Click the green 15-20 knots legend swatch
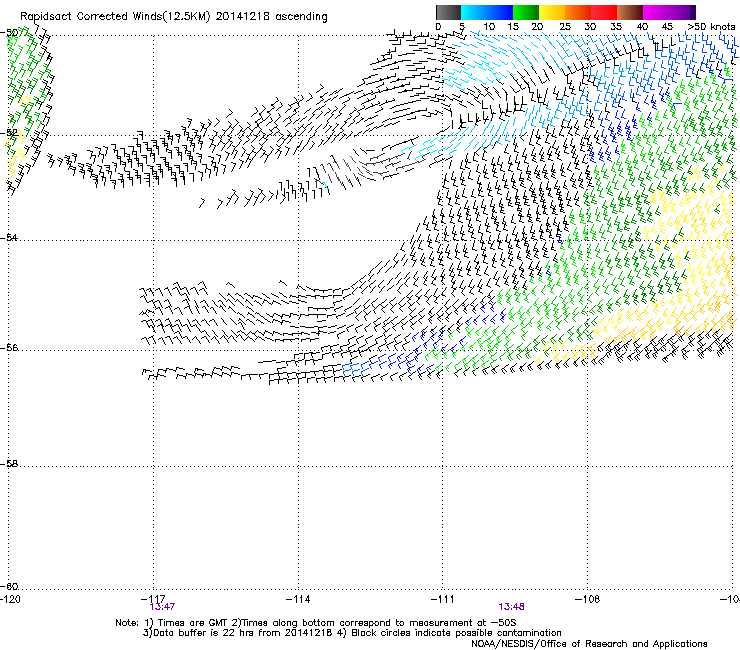The width and height of the screenshot is (740, 650). tap(526, 12)
